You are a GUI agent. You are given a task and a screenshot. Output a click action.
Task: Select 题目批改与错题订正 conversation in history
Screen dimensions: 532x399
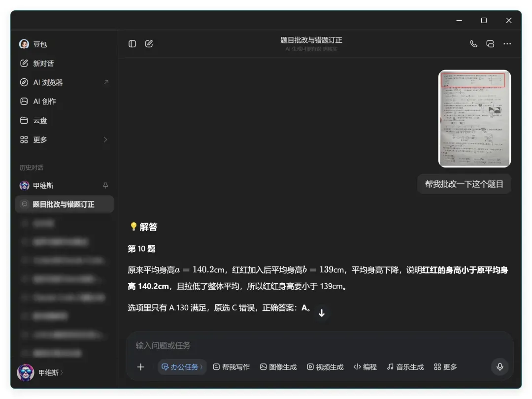(65, 204)
